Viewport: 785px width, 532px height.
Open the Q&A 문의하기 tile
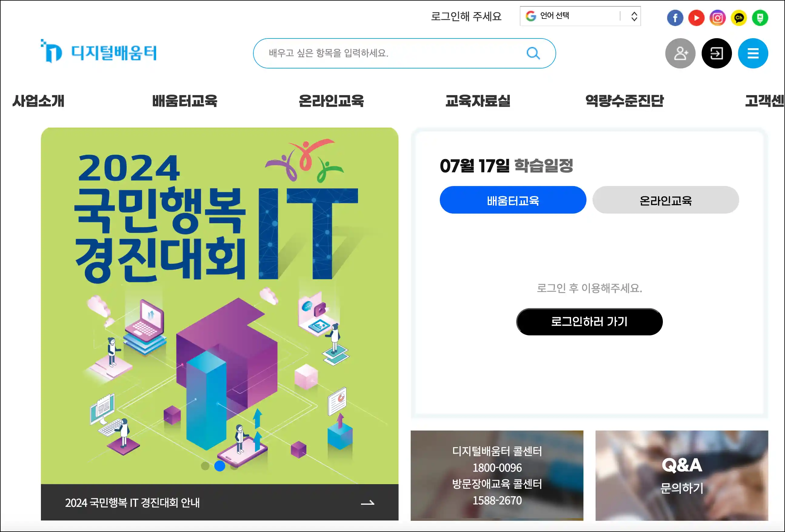tap(682, 475)
